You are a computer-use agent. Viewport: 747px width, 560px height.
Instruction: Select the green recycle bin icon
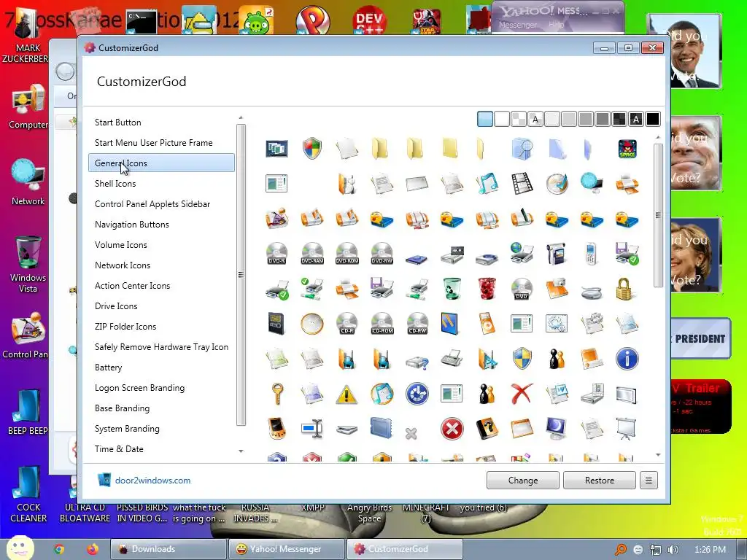tap(452, 289)
